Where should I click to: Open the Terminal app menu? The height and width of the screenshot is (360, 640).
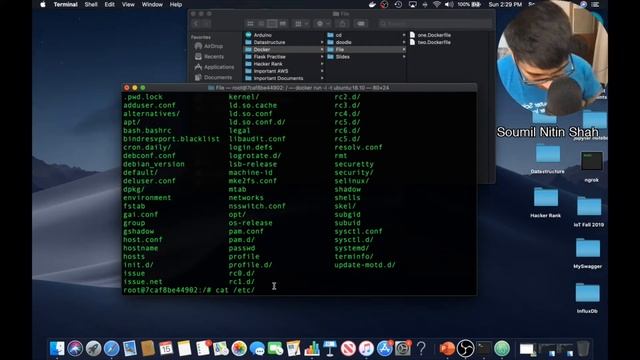coord(65,4)
